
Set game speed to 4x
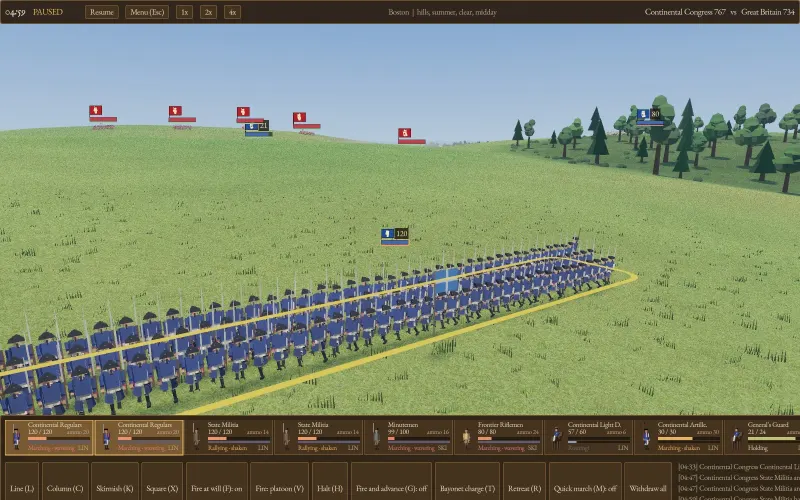[x=232, y=12]
